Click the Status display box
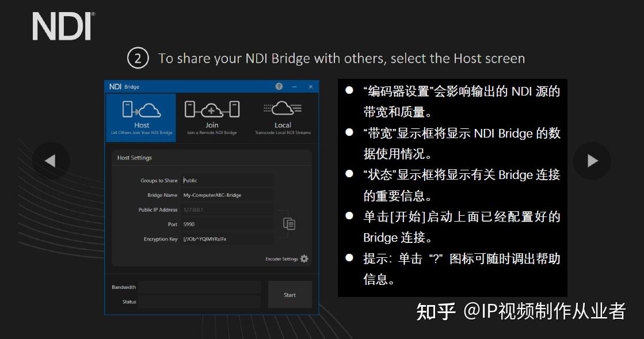The width and height of the screenshot is (644, 339). coord(200,301)
